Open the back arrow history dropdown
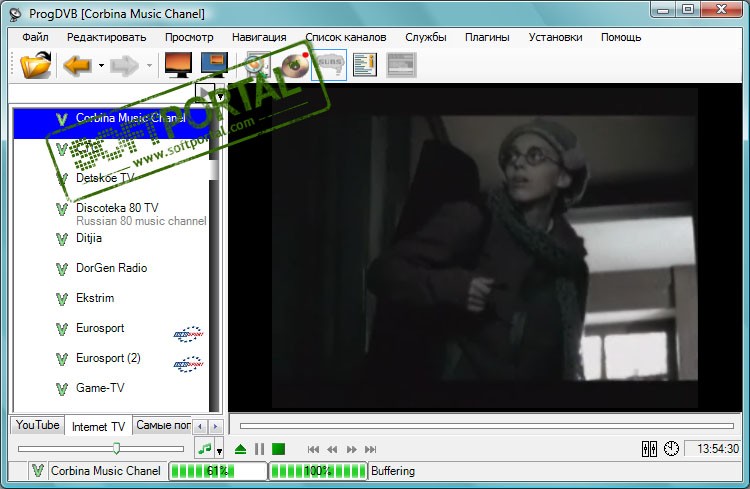This screenshot has width=750, height=489. point(101,65)
